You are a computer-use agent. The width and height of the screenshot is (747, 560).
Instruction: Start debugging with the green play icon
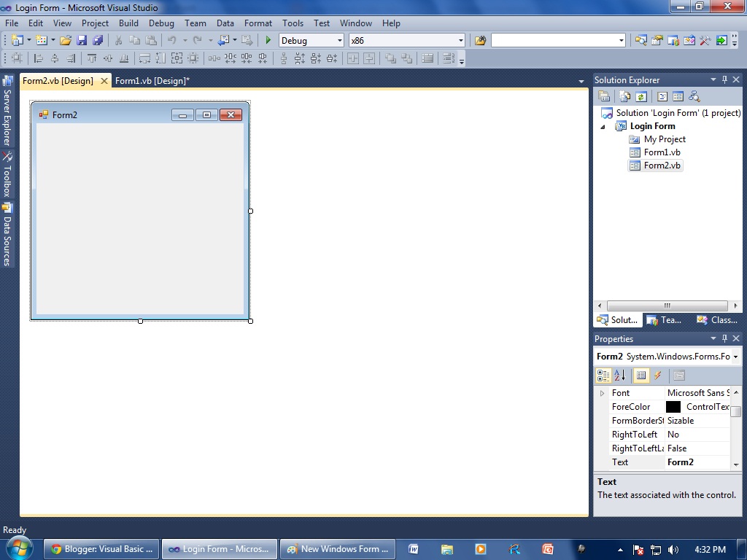(x=268, y=40)
